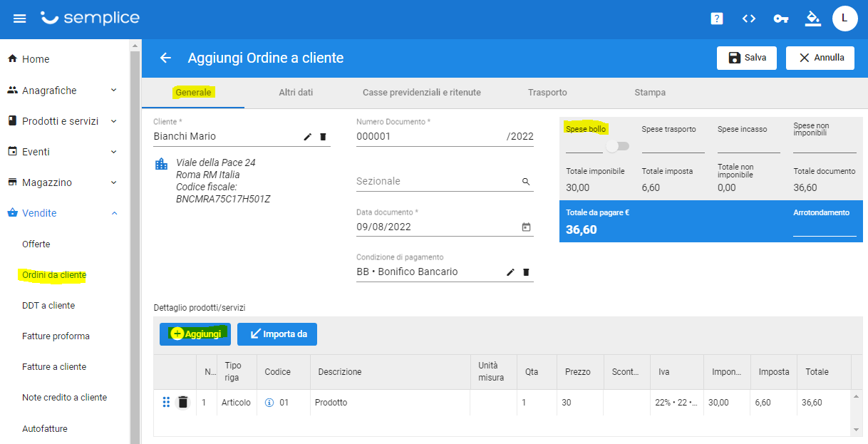
Task: Remove client Bianchi Mario with trash icon
Action: [x=323, y=137]
